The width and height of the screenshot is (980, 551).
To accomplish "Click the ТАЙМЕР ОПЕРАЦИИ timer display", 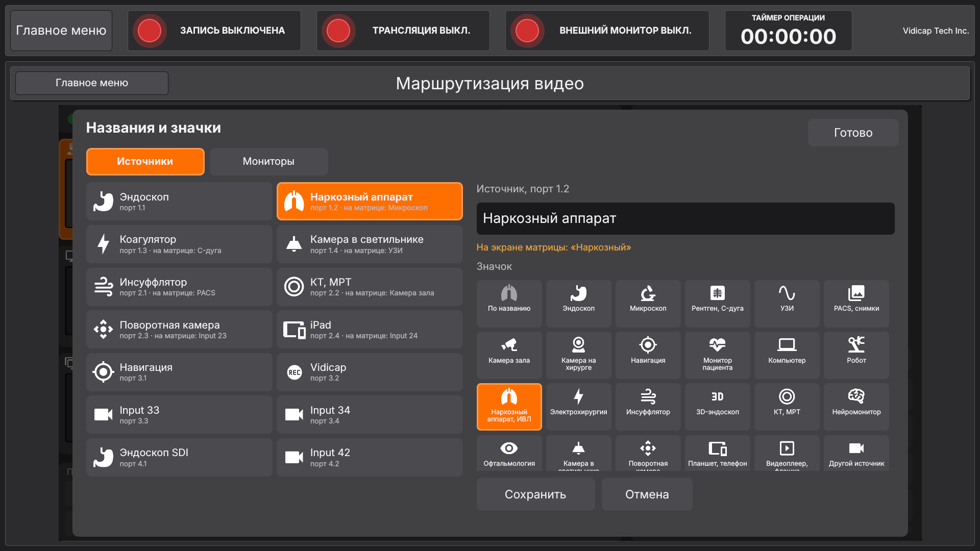I will tap(788, 31).
